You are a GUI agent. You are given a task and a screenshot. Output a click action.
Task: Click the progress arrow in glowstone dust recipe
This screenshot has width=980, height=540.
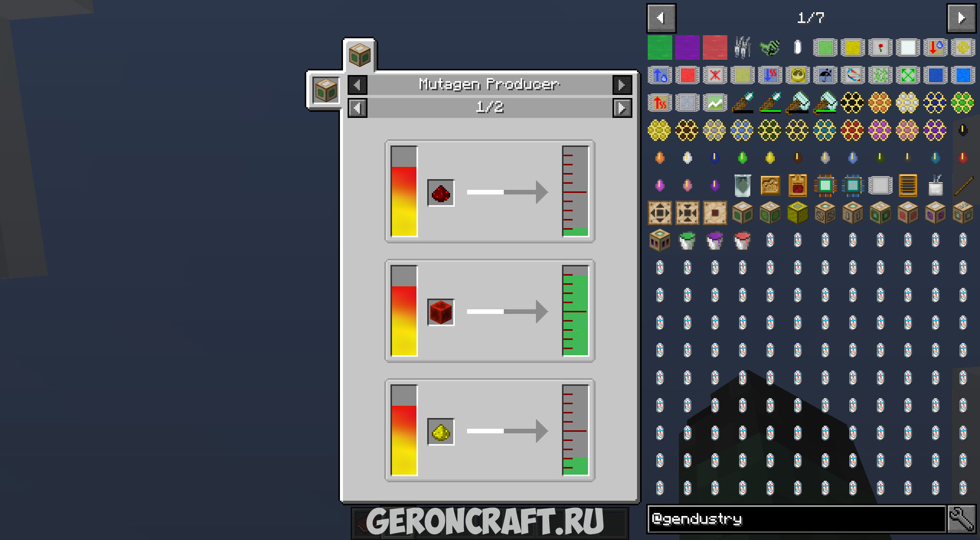click(507, 431)
